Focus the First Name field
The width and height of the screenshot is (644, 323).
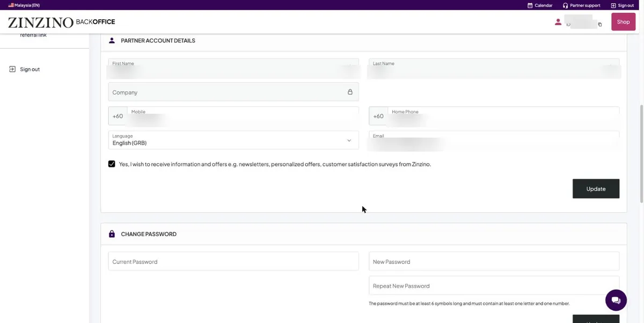[233, 68]
